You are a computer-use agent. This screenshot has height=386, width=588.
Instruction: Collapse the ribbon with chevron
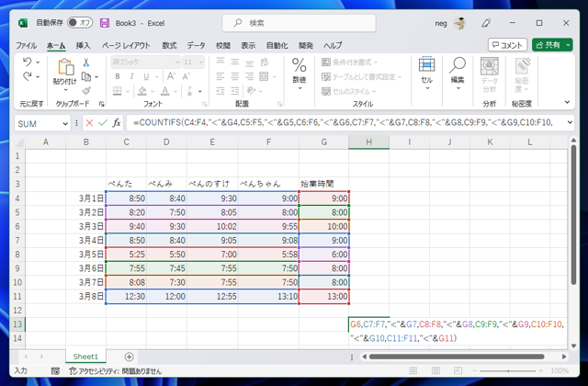[567, 102]
